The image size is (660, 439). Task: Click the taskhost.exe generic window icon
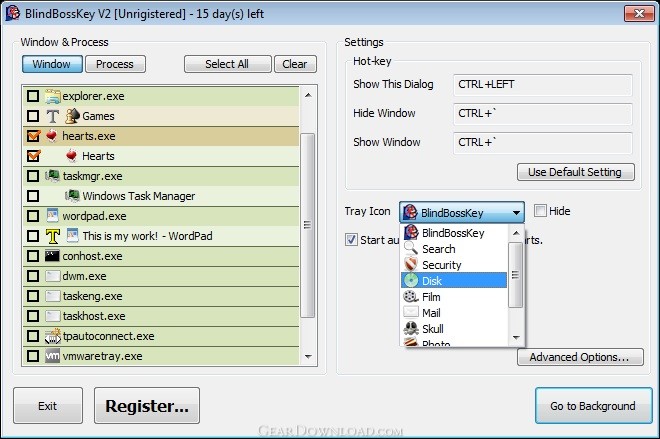(x=52, y=316)
